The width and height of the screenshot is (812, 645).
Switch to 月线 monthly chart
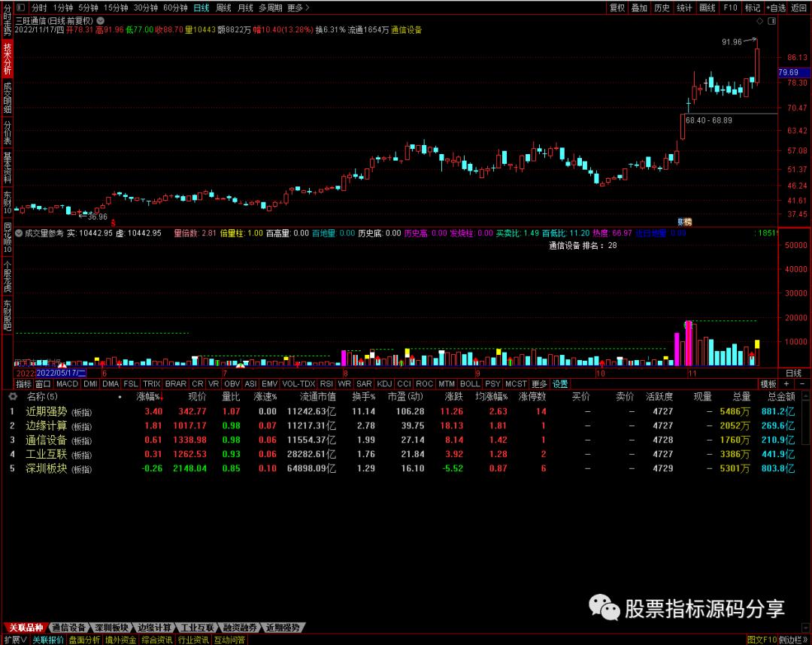[245, 8]
